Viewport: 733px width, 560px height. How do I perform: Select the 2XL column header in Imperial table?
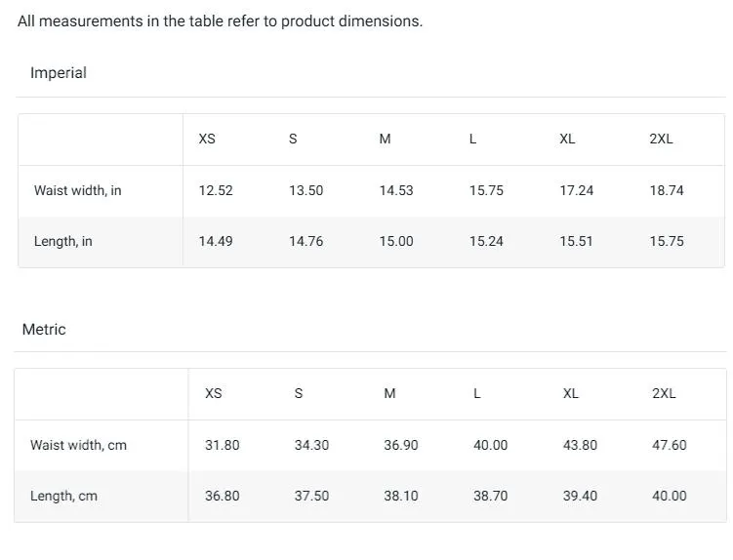[661, 139]
